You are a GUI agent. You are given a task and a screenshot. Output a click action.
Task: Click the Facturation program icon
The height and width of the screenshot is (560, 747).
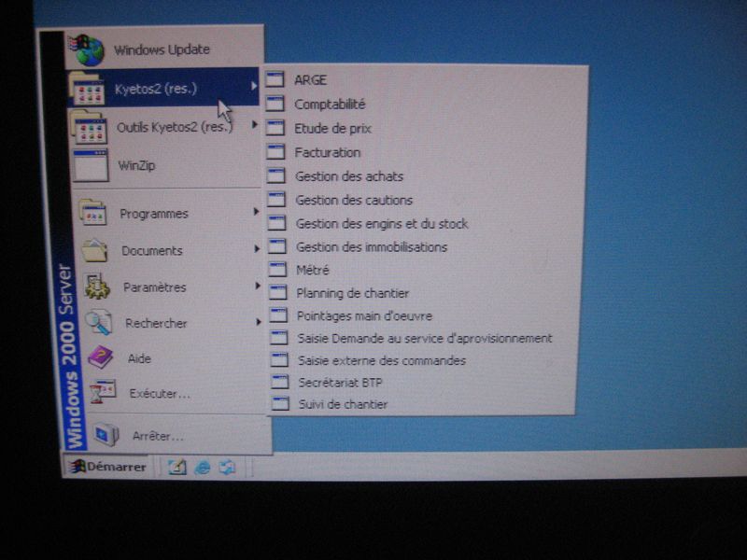click(x=275, y=151)
